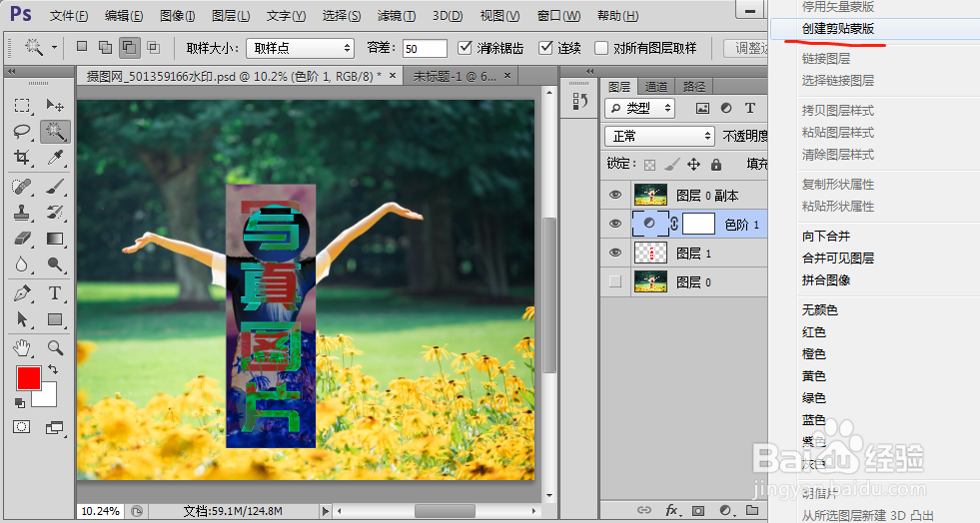980x523 pixels.
Task: Select the Clone Stamp tool
Action: click(23, 213)
